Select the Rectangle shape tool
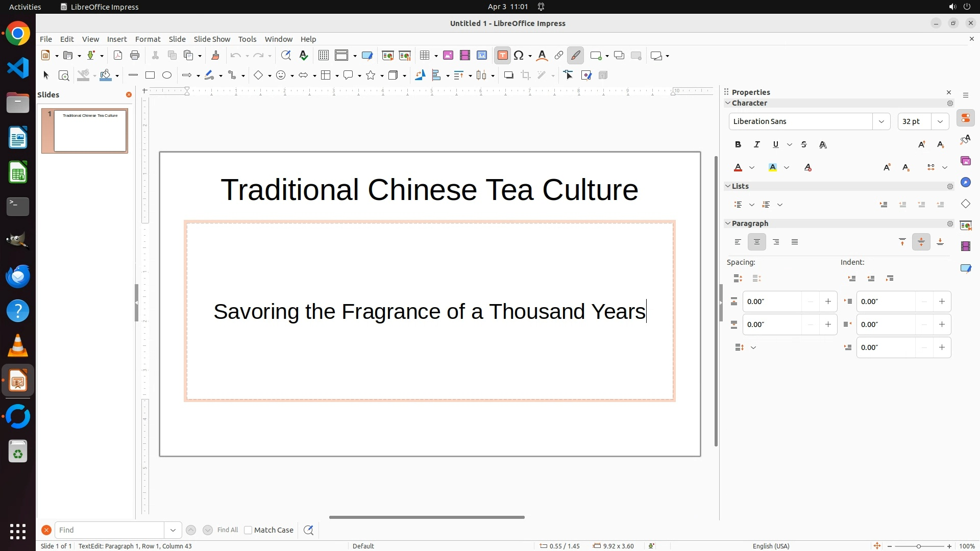This screenshot has height=551, width=980. coord(150,76)
